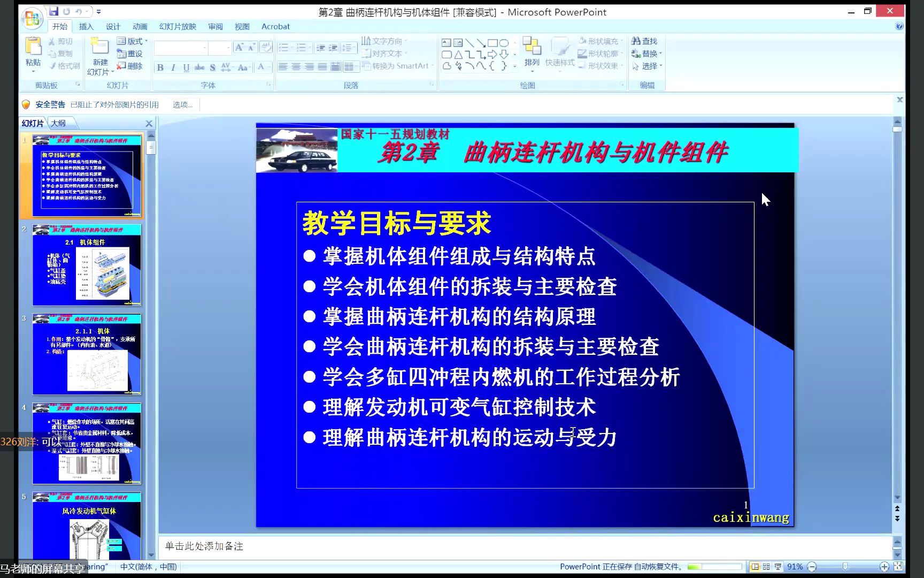
Task: Toggle Justify text alignment
Action: [x=322, y=67]
